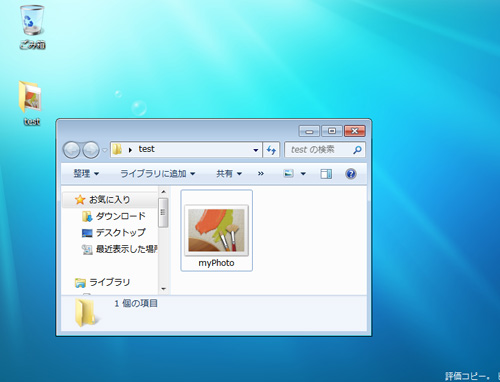Change the view with the view icon
Image resolution: width=500 pixels, height=382 pixels.
(x=288, y=174)
